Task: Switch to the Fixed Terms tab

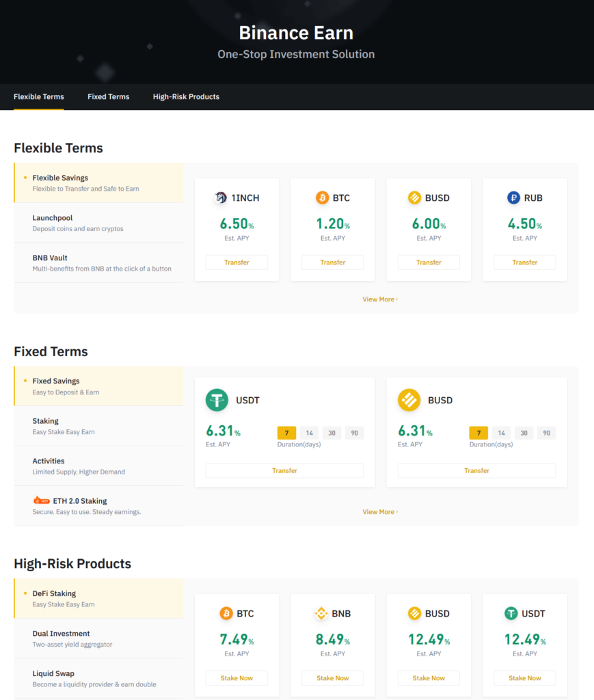Action: (x=109, y=97)
